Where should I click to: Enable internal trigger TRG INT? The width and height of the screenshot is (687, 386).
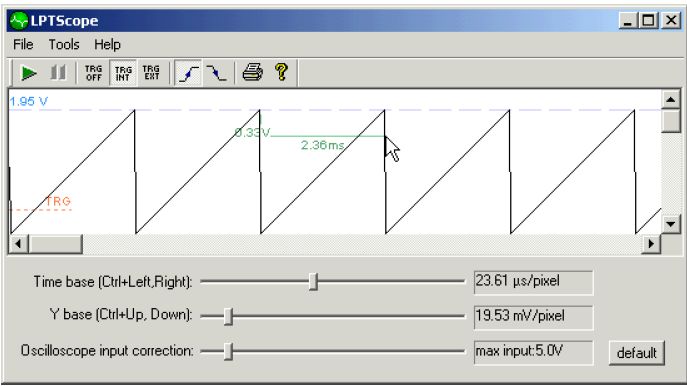(123, 73)
